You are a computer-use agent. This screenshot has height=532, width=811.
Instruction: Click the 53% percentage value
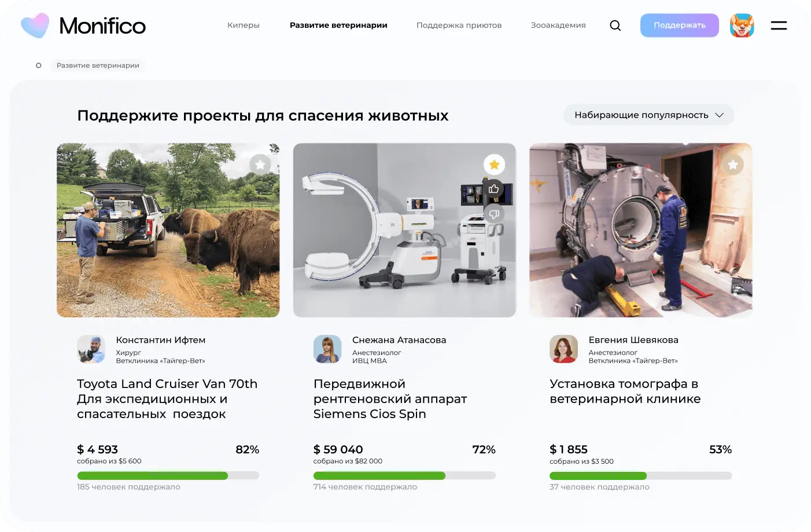click(721, 449)
